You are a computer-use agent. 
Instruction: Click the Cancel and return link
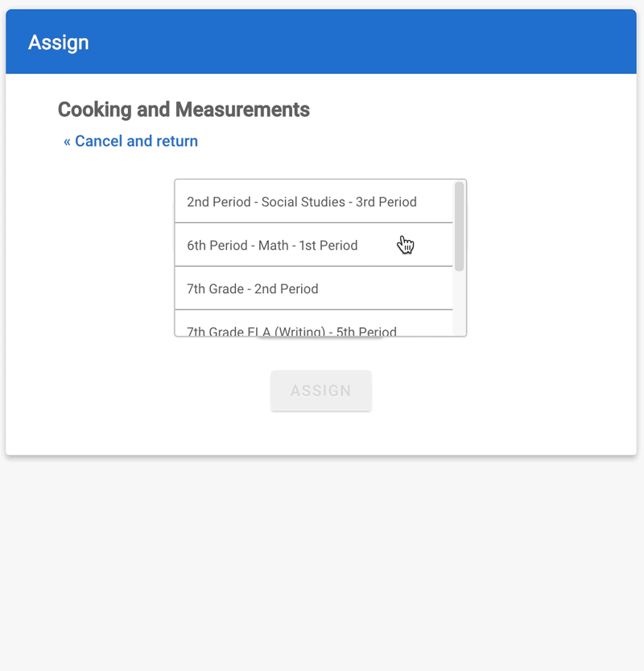pos(130,141)
